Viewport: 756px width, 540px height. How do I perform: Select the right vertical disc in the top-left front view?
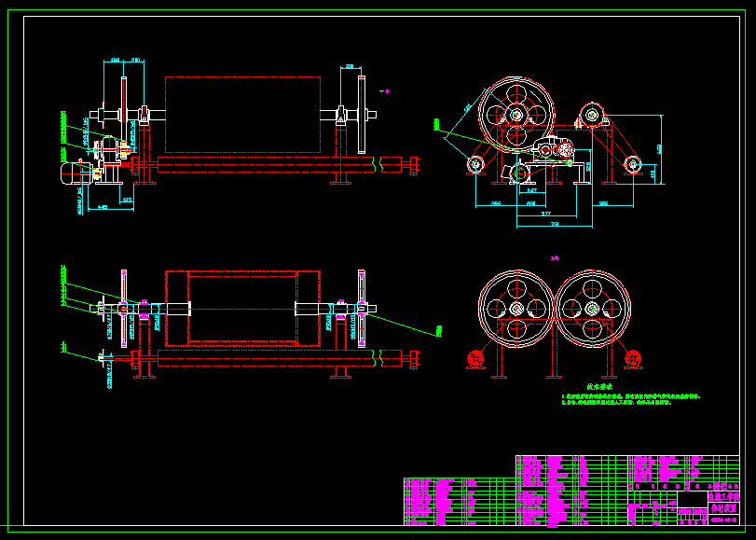(x=362, y=115)
